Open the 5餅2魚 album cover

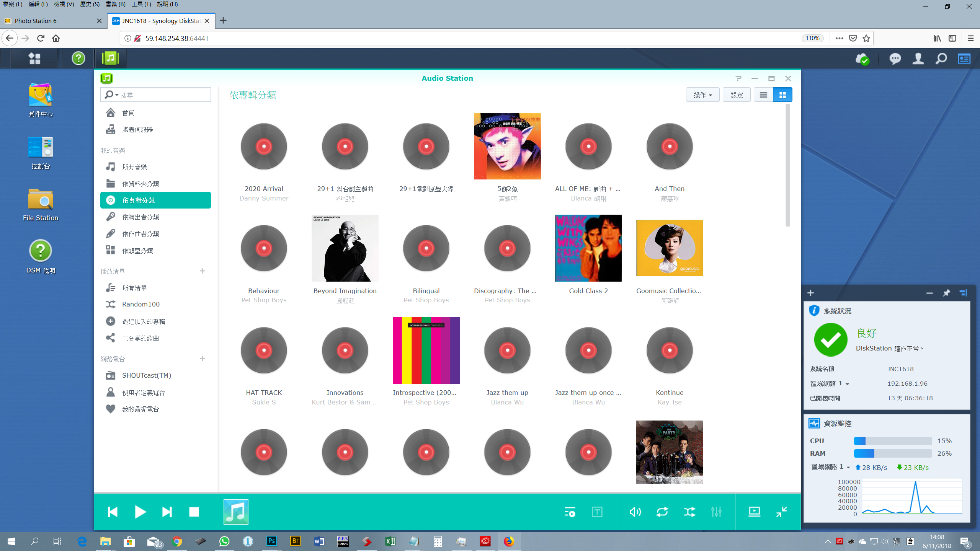(507, 146)
